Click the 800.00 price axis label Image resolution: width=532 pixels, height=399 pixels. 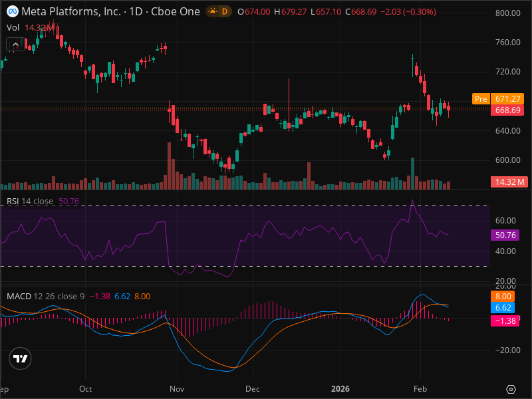(507, 13)
